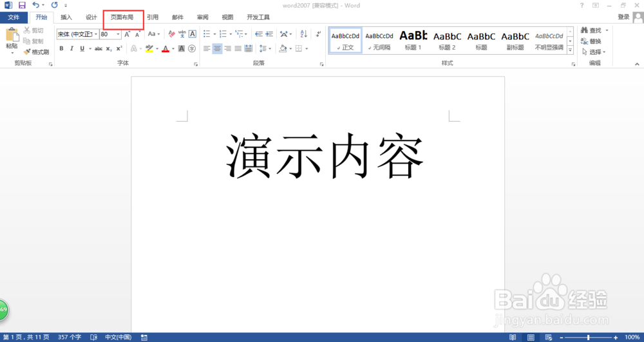This screenshot has height=342, width=644.
Task: Switch to the Insert (插入) tab
Action: point(66,17)
